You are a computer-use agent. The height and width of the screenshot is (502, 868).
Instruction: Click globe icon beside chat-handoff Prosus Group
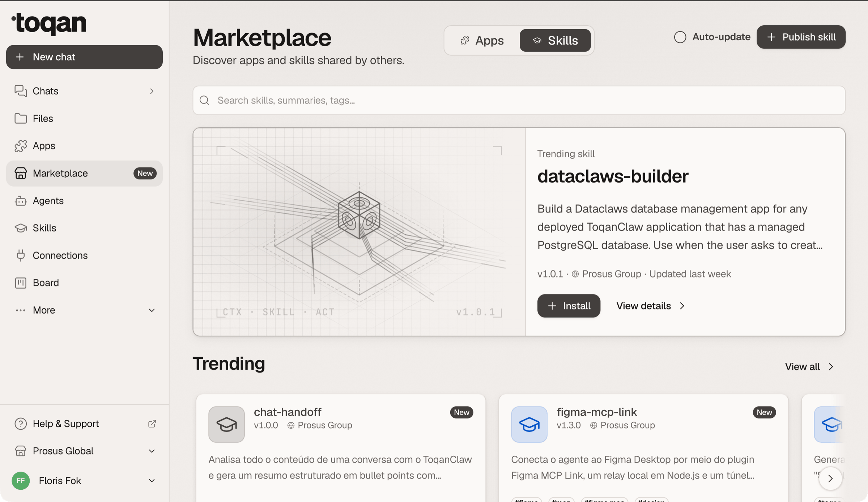(291, 425)
